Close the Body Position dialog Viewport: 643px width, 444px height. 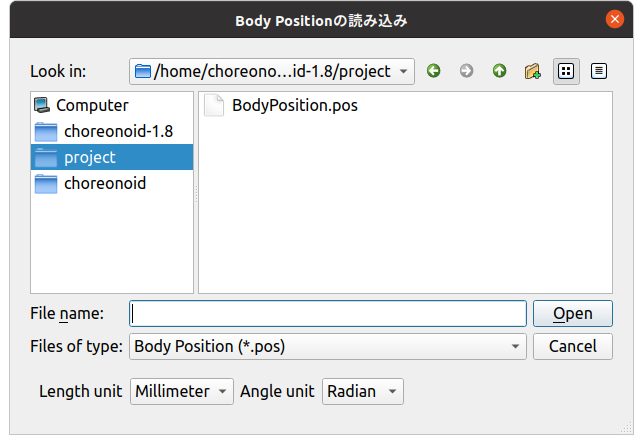click(614, 19)
